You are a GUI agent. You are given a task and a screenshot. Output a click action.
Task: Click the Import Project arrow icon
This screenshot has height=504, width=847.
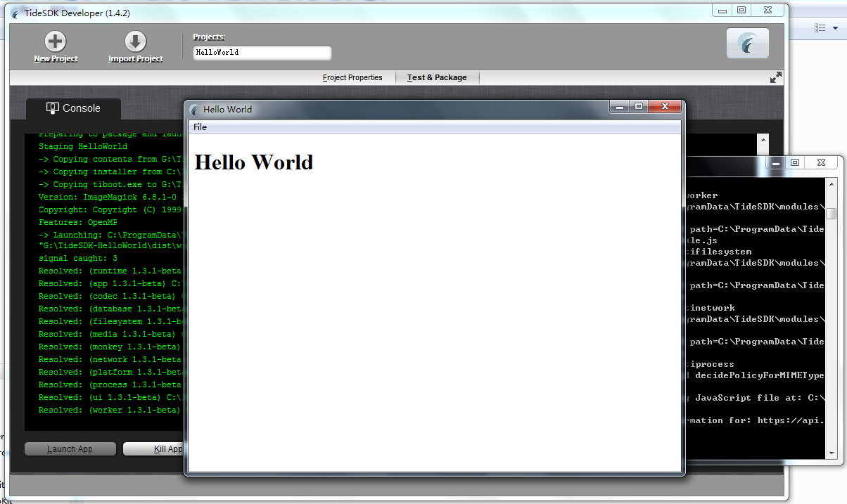tap(136, 41)
